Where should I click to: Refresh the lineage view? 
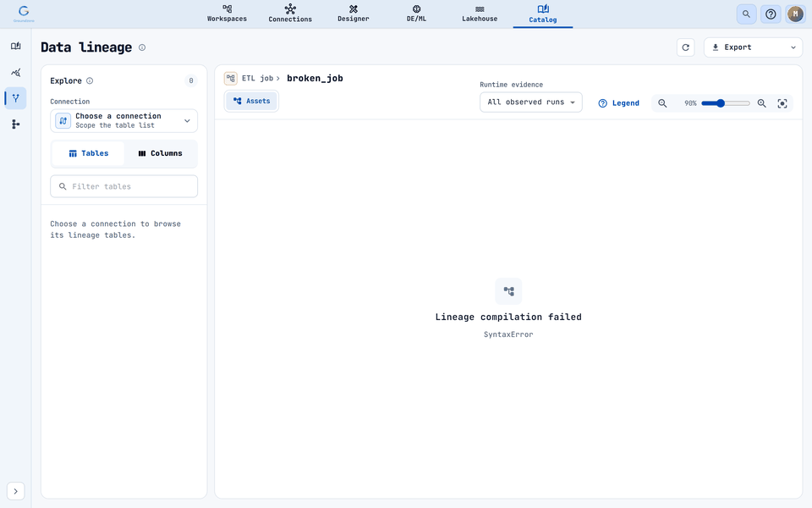point(686,47)
